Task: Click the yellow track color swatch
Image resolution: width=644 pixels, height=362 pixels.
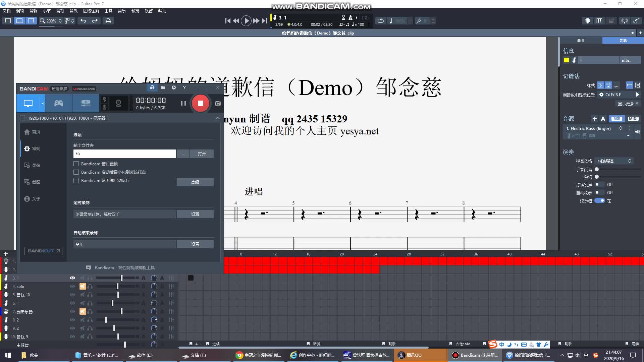Action: pyautogui.click(x=567, y=60)
